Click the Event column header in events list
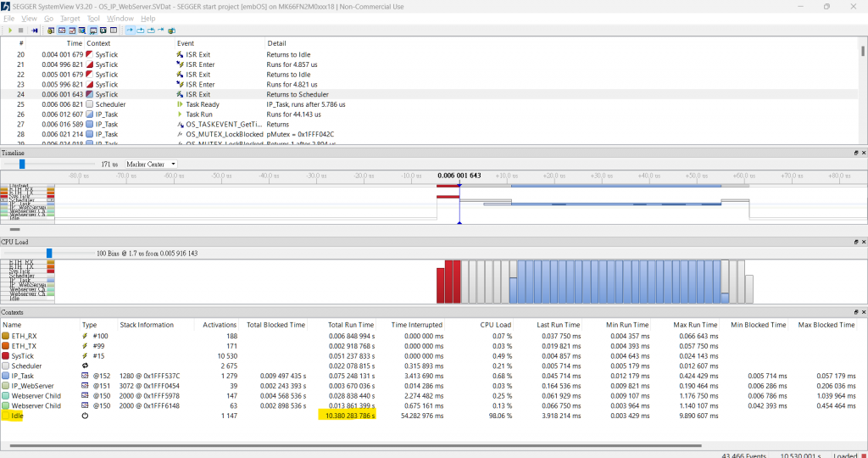Viewport: 868px width, 458px height. (186, 43)
